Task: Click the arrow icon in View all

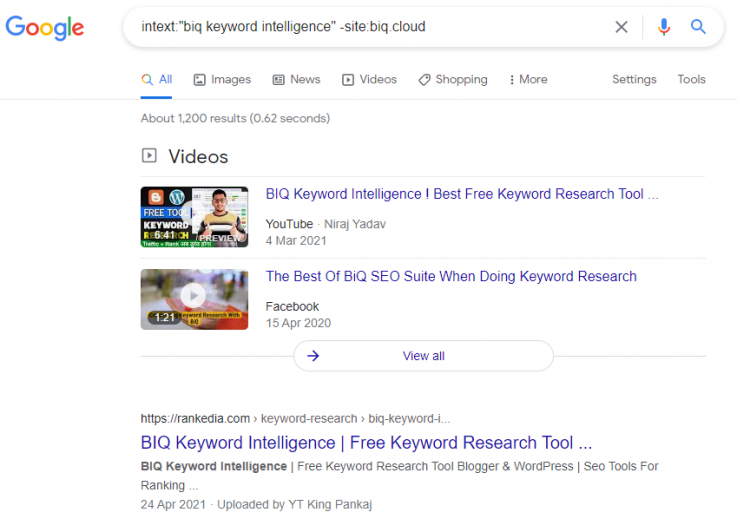Action: 313,356
